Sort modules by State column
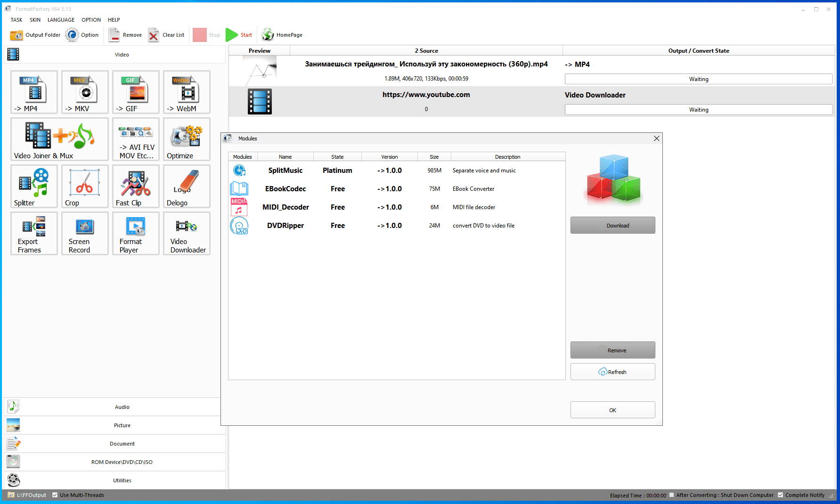 pyautogui.click(x=337, y=157)
